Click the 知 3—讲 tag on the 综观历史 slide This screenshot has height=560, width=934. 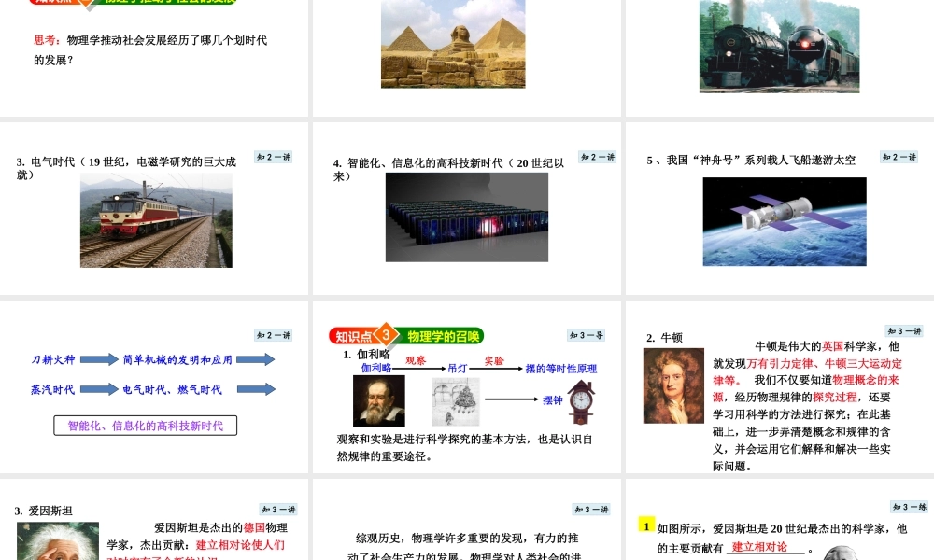[591, 510]
